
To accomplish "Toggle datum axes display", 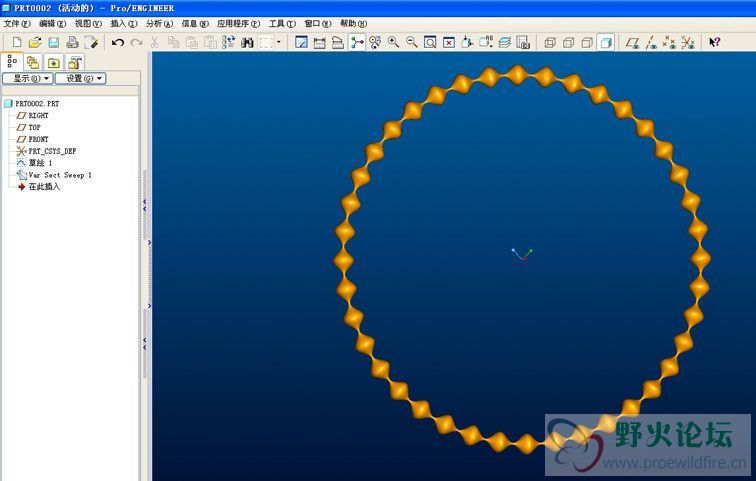I will (x=651, y=42).
